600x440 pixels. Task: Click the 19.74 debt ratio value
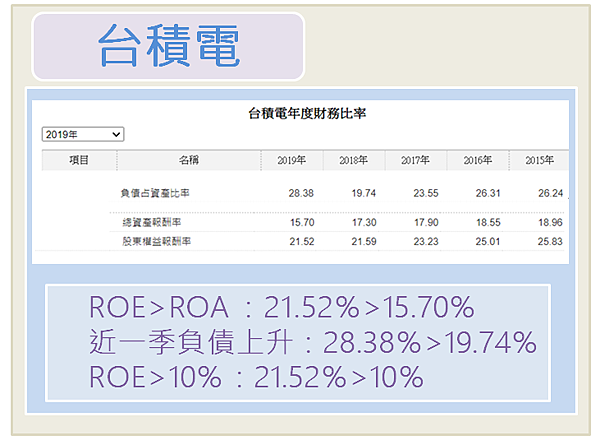click(364, 193)
